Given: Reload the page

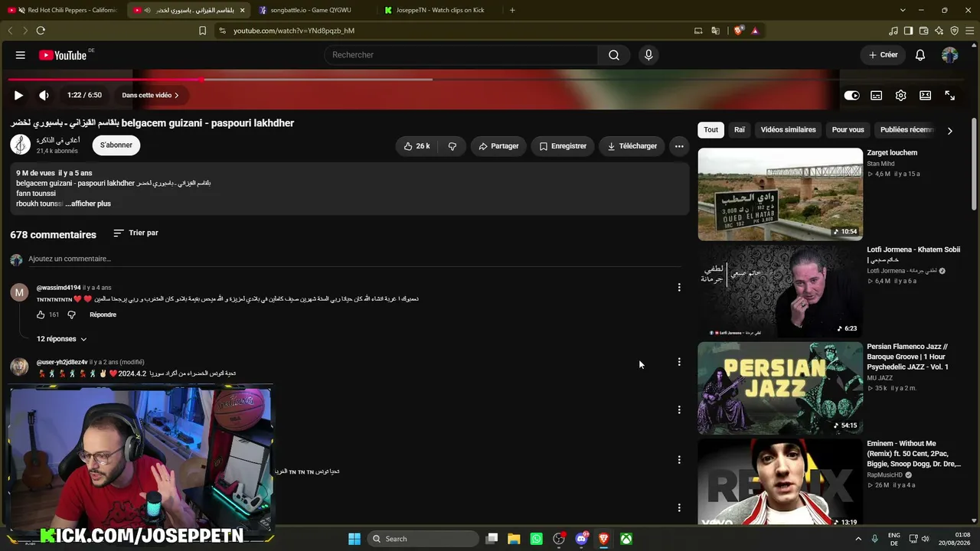Looking at the screenshot, I should click(x=41, y=31).
